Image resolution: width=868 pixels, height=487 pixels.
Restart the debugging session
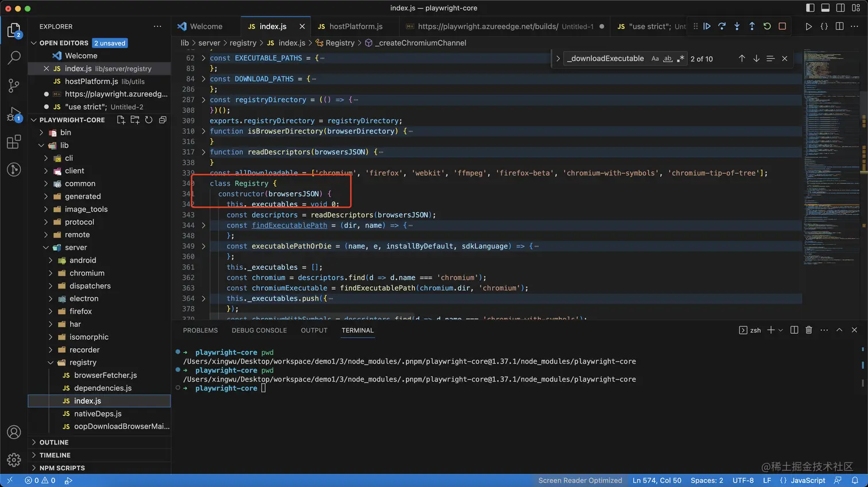click(767, 26)
